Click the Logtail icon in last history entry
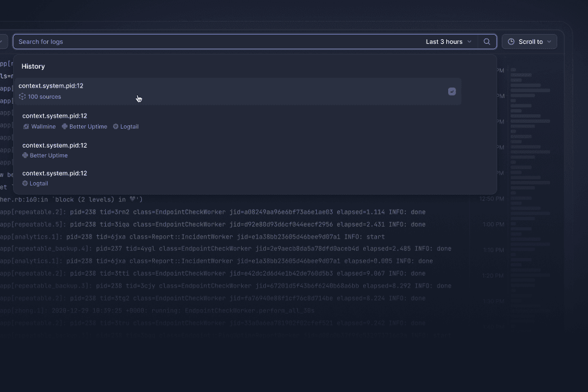Image resolution: width=588 pixels, height=392 pixels. pos(25,184)
